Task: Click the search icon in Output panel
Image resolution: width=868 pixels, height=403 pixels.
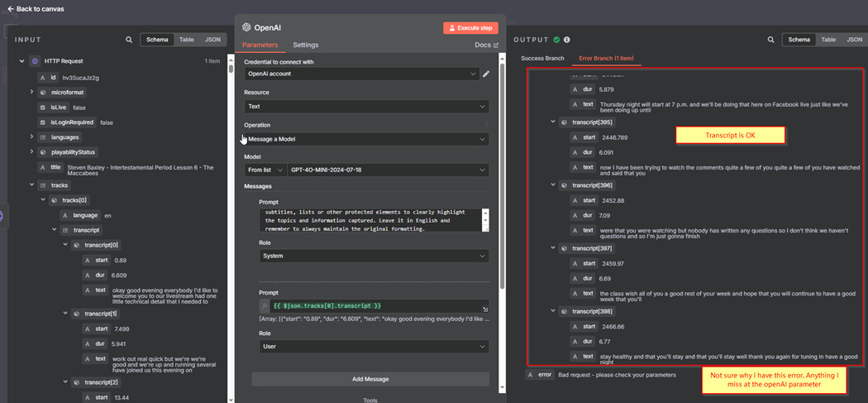Action: (x=770, y=40)
